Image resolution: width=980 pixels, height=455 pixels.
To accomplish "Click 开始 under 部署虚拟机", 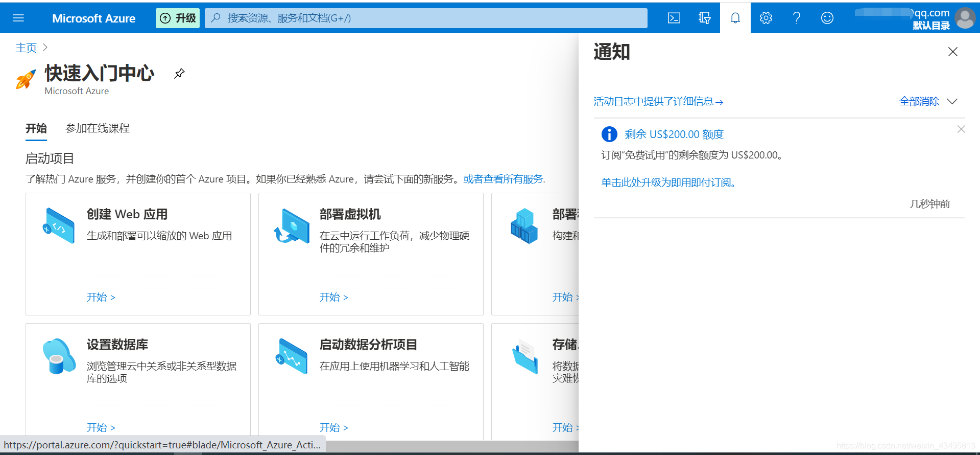I will [x=334, y=297].
